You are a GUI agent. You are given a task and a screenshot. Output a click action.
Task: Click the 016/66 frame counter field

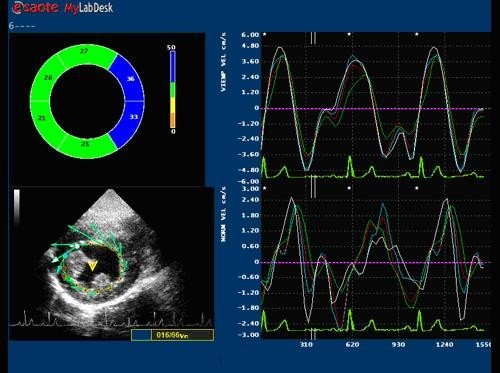(182, 335)
